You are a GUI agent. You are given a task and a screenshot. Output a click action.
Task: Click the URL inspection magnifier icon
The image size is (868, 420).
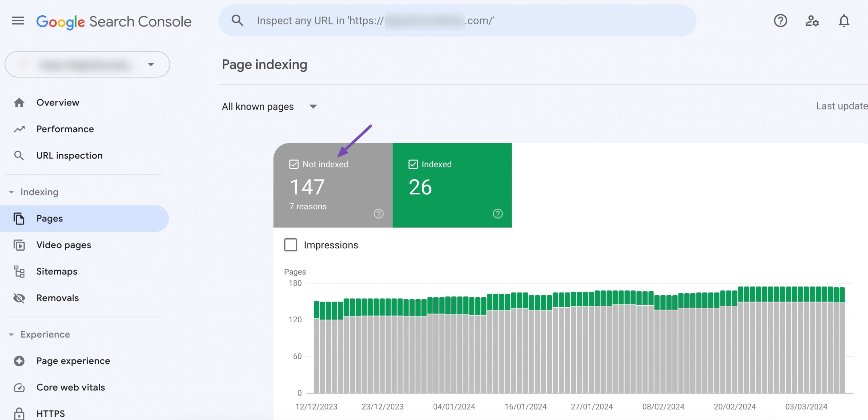(x=19, y=156)
